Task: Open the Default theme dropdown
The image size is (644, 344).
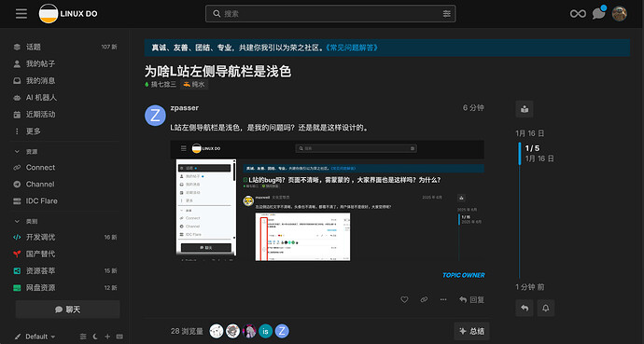Action: pos(35,337)
